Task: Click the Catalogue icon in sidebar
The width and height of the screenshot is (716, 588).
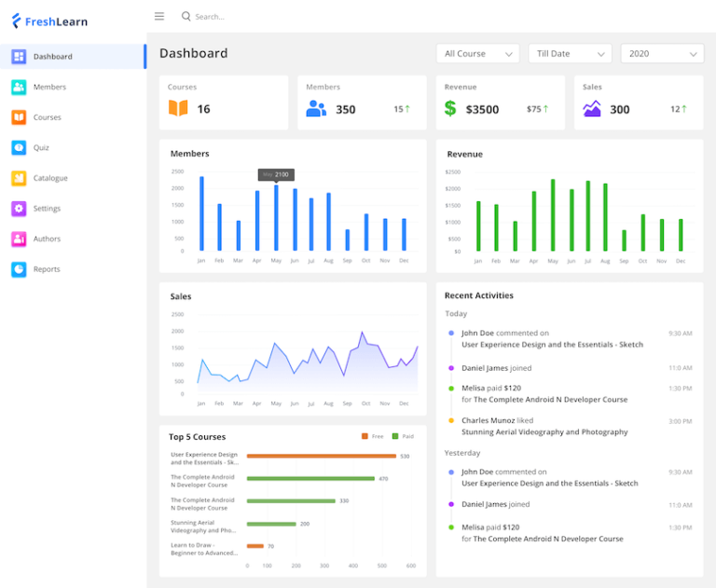Action: [19, 178]
